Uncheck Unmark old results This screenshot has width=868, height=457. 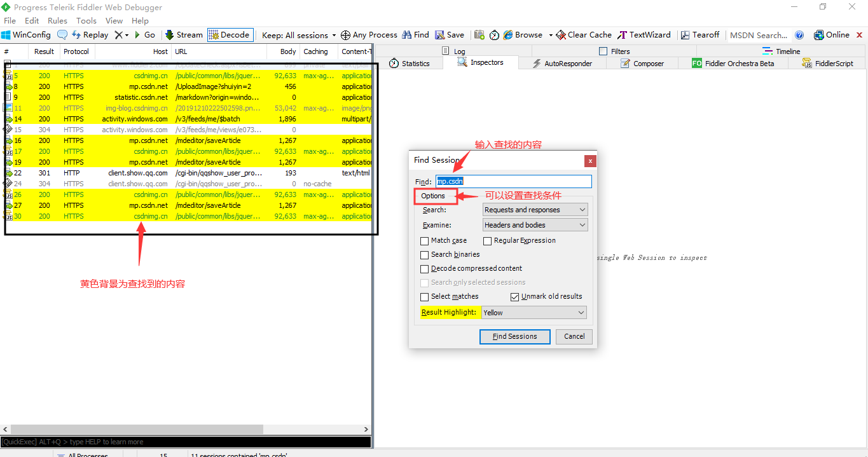515,297
